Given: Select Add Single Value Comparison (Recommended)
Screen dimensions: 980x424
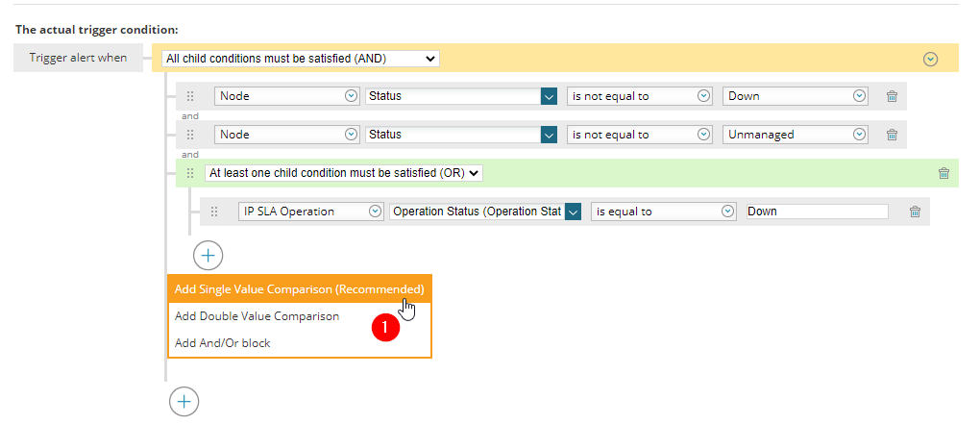Looking at the screenshot, I should click(300, 289).
